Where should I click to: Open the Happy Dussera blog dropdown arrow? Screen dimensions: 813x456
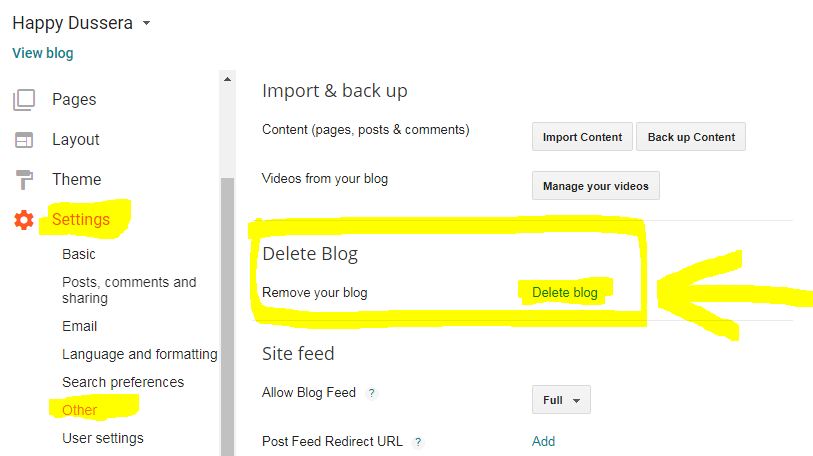[x=147, y=23]
